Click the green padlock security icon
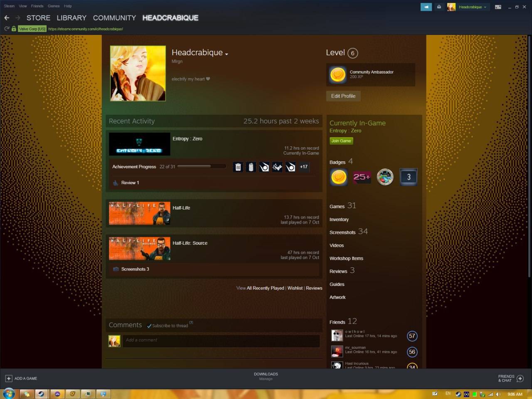532x399 pixels. [x=14, y=29]
